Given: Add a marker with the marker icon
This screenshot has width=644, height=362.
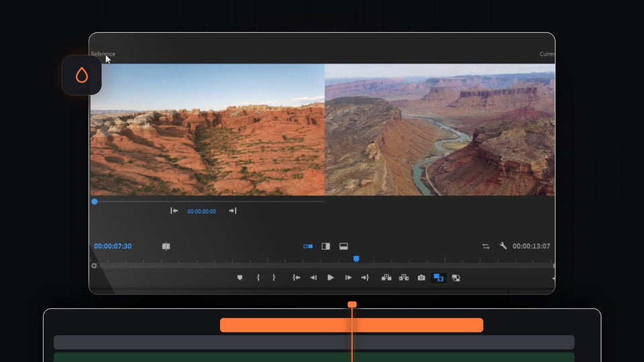Looking at the screenshot, I should (x=240, y=278).
